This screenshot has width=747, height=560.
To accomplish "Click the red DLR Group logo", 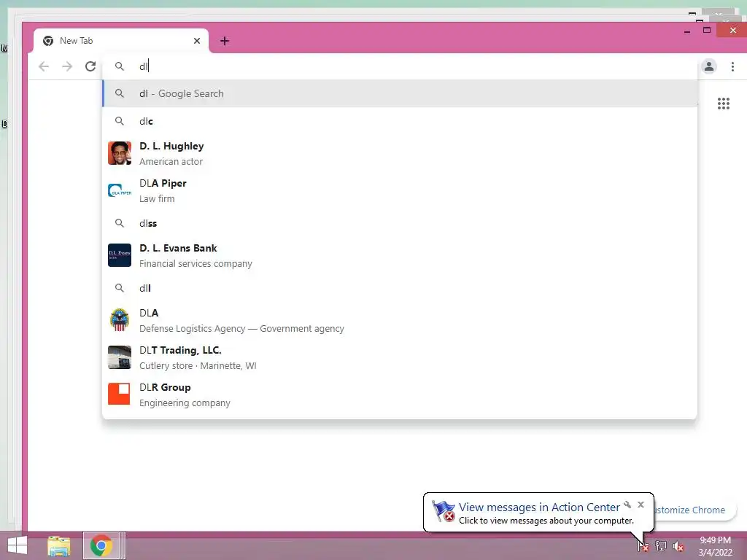I will pyautogui.click(x=120, y=394).
